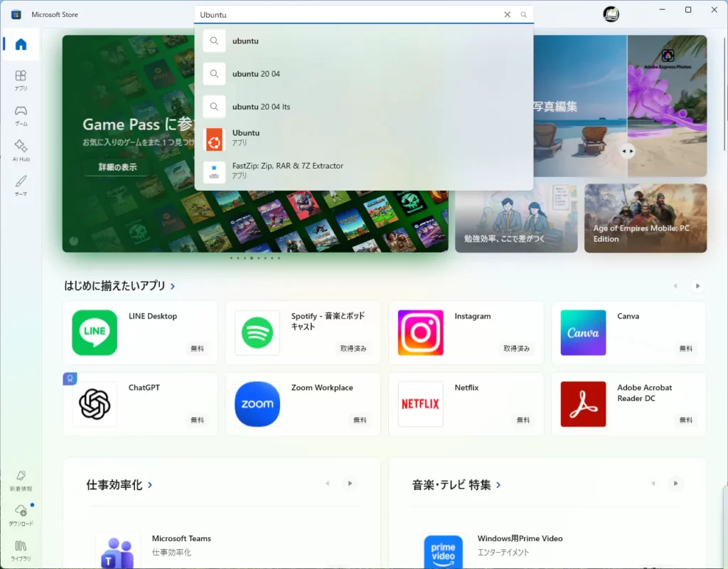728x569 pixels.
Task: Open Downloads (ダウンロード) in sidebar
Action: tap(21, 515)
